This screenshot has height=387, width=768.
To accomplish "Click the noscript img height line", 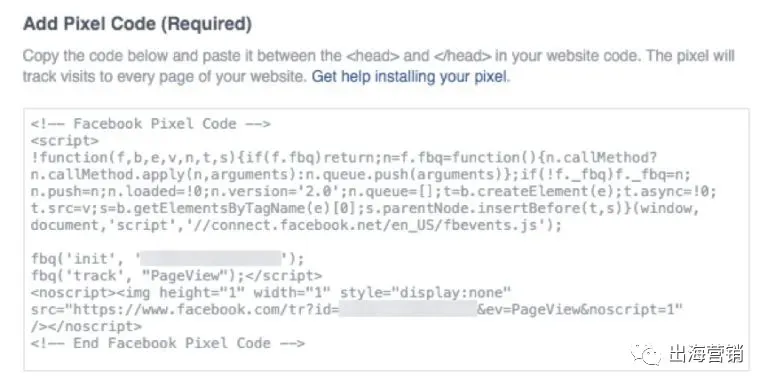I will click(271, 293).
